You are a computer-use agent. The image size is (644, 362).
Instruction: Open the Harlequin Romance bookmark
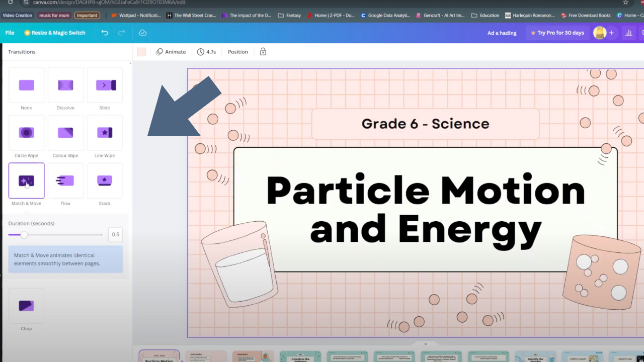point(530,16)
